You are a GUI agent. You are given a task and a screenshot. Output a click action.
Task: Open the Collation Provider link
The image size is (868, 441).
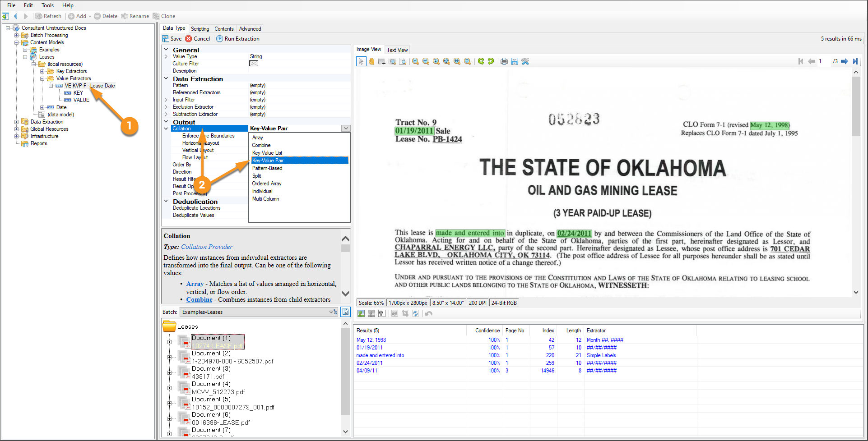[207, 247]
